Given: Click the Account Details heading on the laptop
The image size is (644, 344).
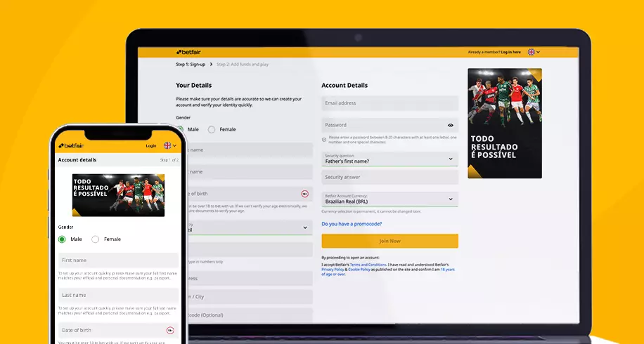Looking at the screenshot, I should pyautogui.click(x=344, y=85).
